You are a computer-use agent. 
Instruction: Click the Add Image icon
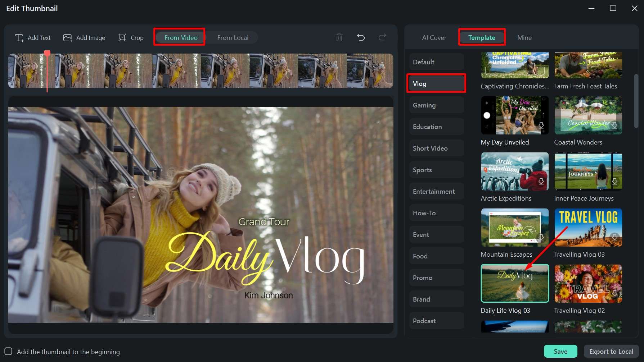(68, 38)
